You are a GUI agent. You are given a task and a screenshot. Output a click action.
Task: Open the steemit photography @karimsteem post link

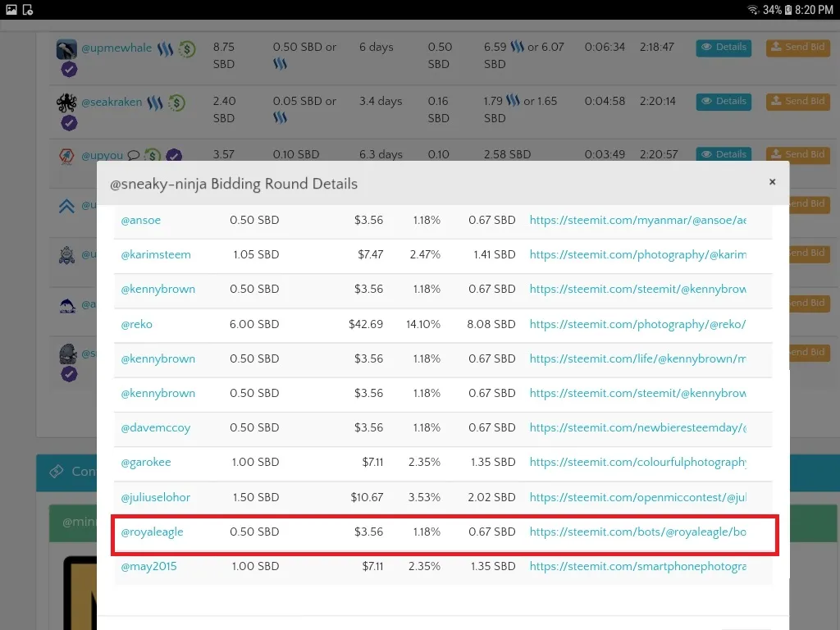(x=638, y=254)
